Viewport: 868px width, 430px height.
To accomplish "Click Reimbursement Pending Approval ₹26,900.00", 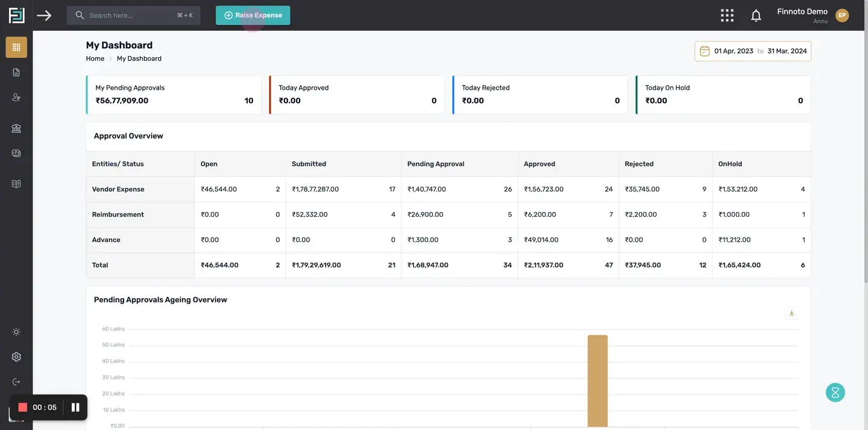I will point(426,214).
